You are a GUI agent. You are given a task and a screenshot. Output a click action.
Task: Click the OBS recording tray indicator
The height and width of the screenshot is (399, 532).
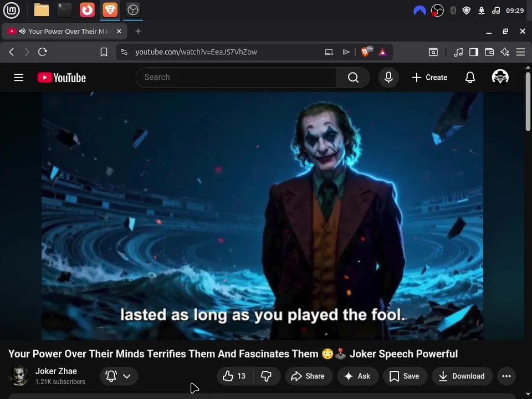437,11
